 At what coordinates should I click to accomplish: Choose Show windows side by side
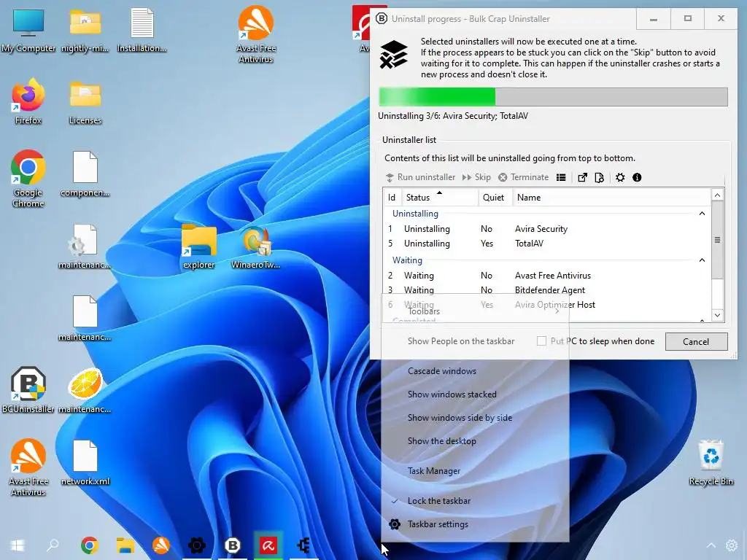(x=475, y=418)
